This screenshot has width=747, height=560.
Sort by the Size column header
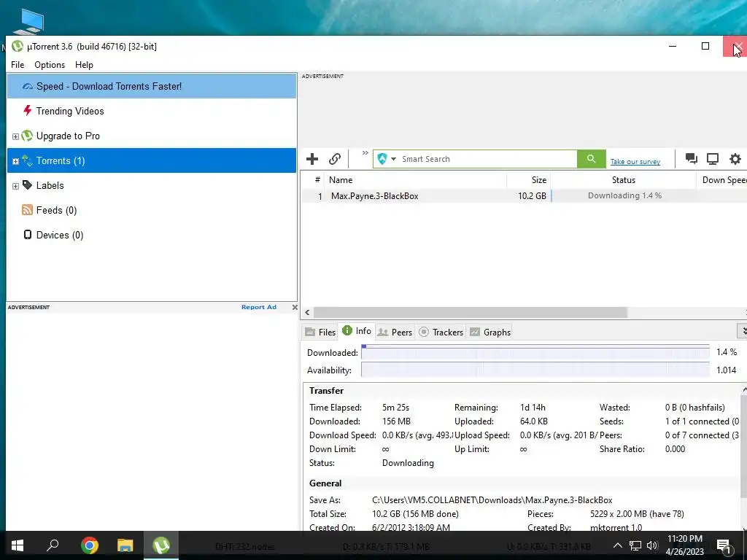(x=528, y=180)
